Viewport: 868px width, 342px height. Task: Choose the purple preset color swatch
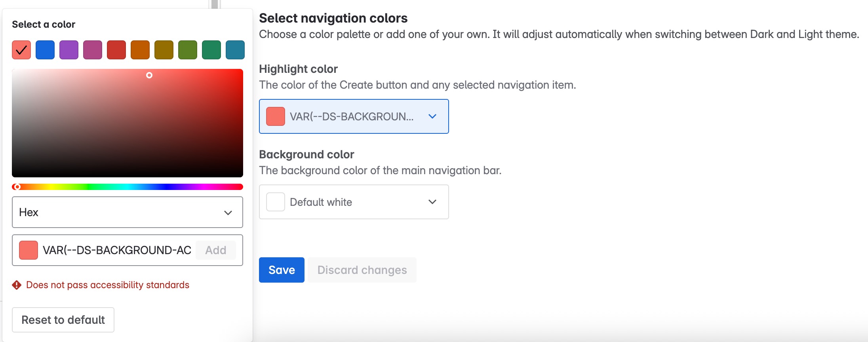pos(69,50)
